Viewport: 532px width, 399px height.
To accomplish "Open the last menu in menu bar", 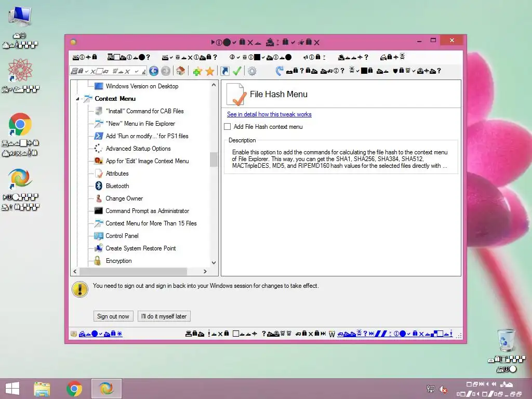I will pos(392,57).
